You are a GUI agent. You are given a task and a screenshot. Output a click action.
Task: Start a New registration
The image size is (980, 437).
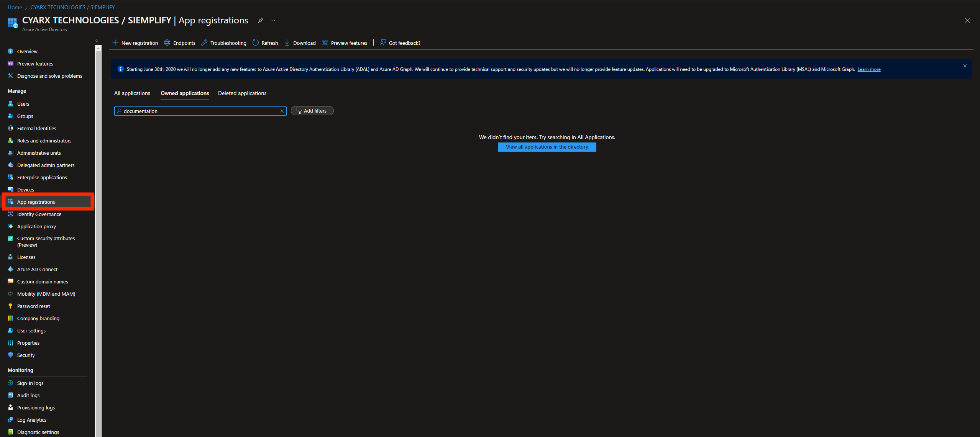(x=135, y=43)
